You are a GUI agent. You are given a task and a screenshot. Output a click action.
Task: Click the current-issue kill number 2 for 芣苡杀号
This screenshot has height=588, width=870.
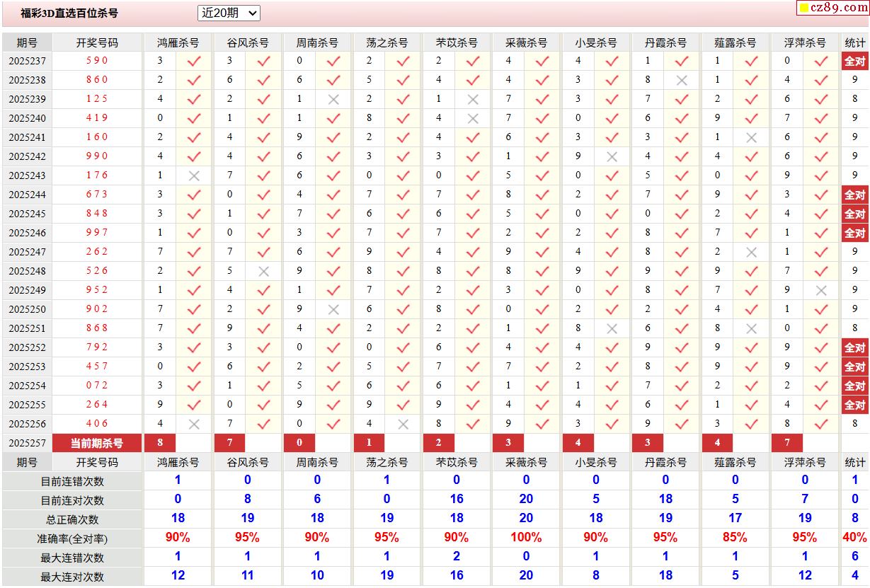click(439, 443)
